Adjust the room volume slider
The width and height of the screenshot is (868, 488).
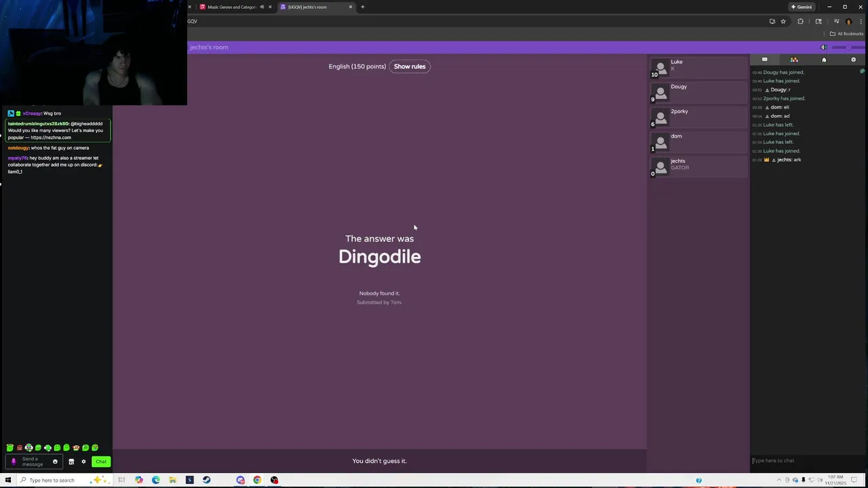847,47
